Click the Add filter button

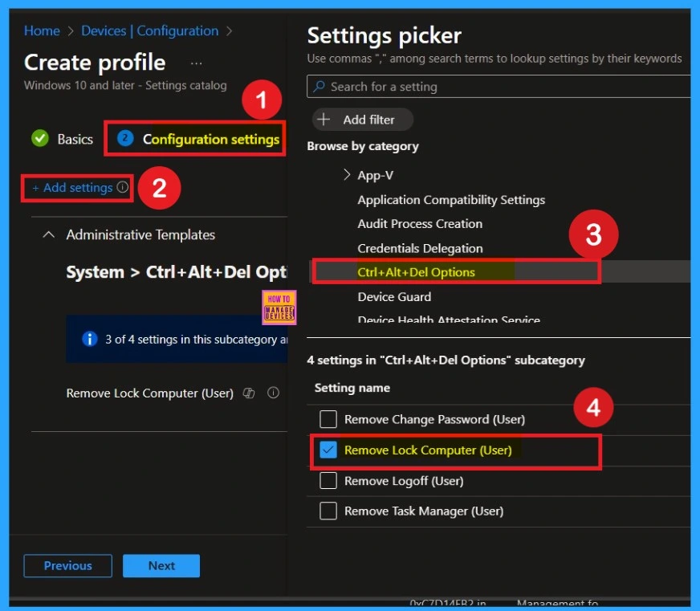(x=363, y=120)
